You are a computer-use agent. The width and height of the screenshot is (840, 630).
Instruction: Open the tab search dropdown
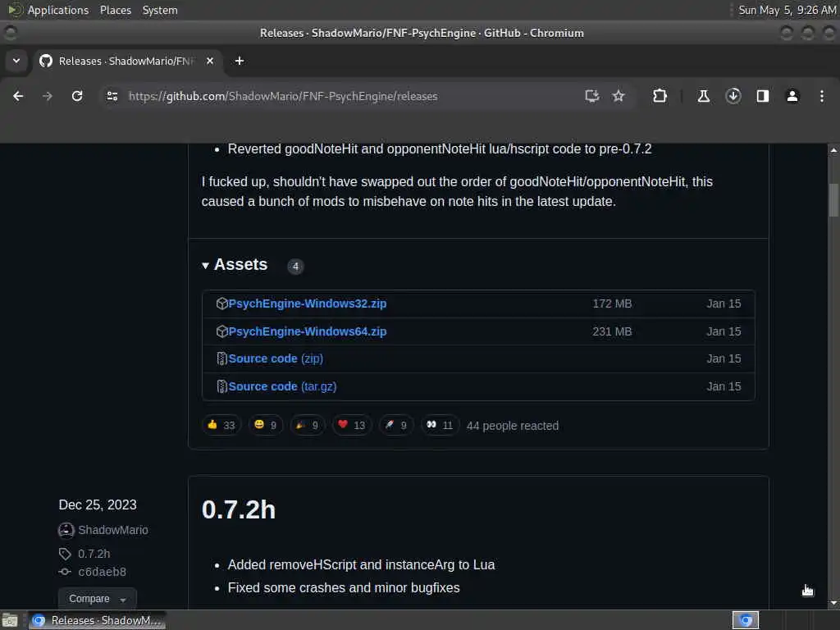click(16, 61)
